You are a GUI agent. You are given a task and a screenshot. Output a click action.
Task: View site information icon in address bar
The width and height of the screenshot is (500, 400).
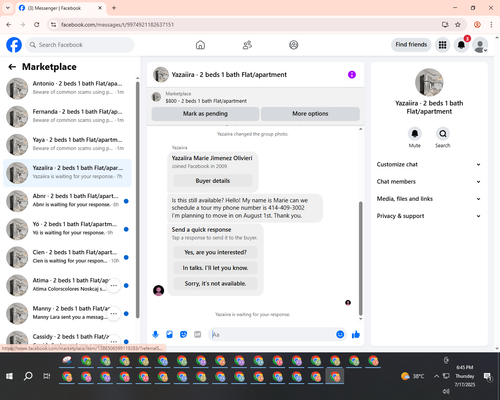(x=53, y=25)
